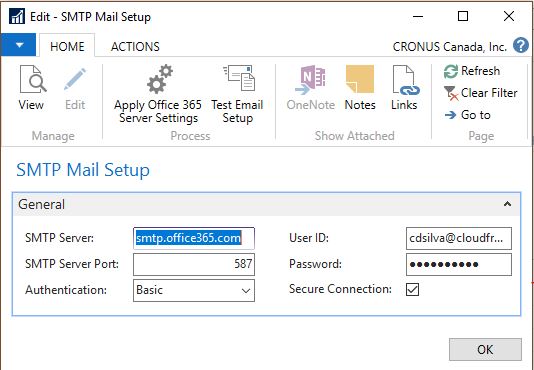
Task: Open the help question mark icon
Action: point(521,45)
